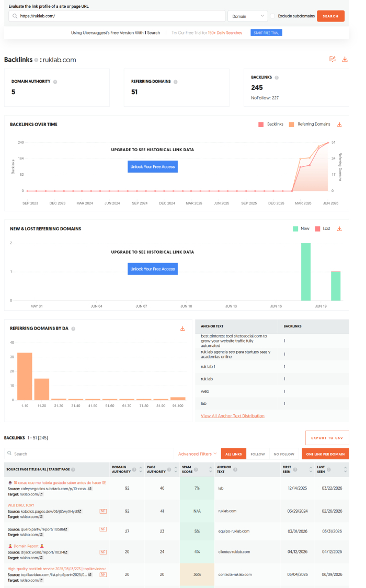Open the Anchor Text column info icon

tap(235, 469)
